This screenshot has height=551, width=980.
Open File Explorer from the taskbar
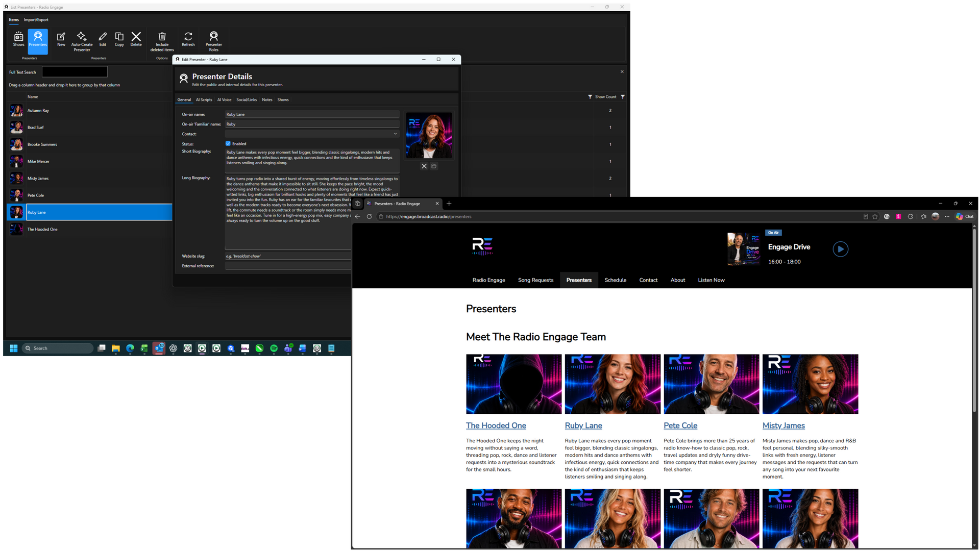(116, 348)
